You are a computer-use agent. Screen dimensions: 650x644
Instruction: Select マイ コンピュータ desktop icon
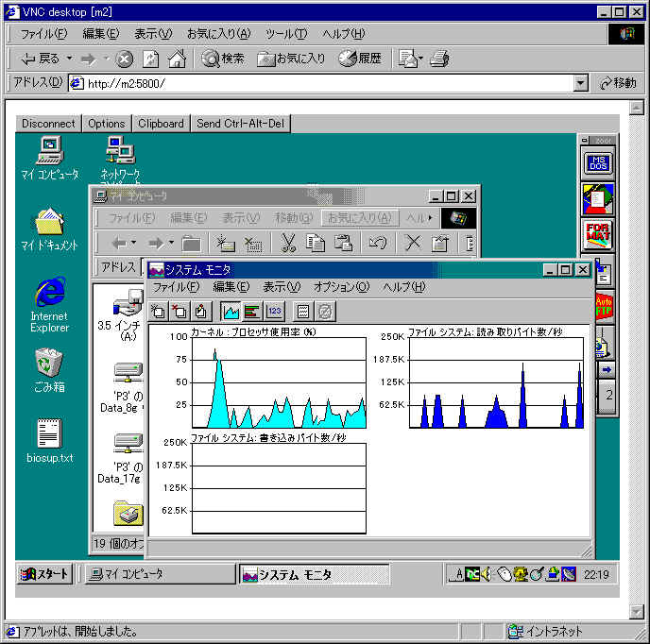[x=50, y=159]
